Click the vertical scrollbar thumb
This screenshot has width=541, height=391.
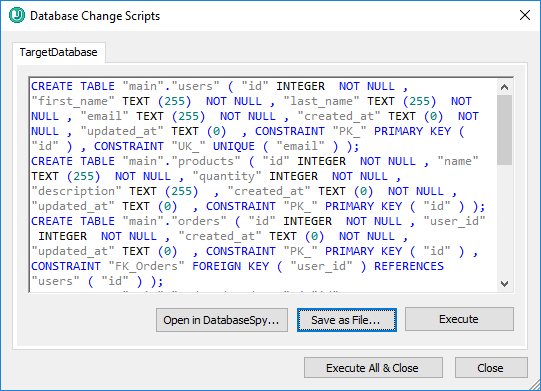[x=504, y=130]
